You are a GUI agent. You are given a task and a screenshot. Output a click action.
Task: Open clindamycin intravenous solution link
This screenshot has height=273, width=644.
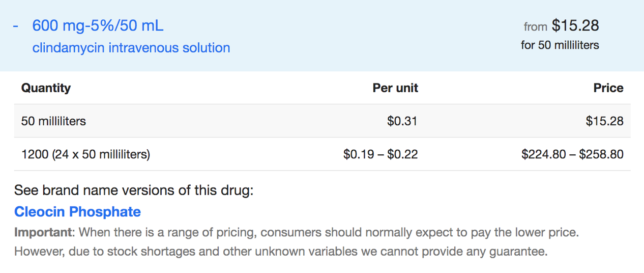(131, 48)
